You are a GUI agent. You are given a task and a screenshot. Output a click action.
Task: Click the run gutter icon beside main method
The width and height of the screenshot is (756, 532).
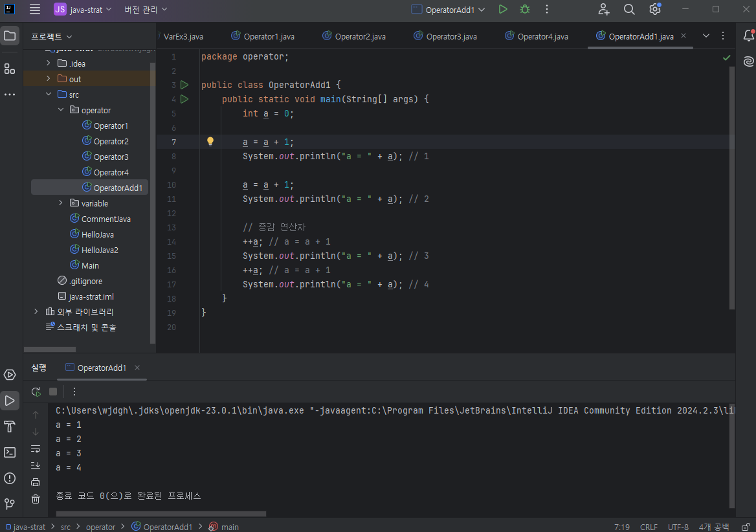click(x=184, y=99)
